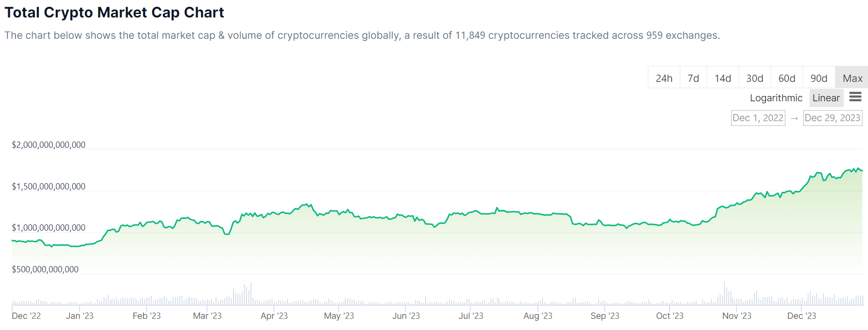Screen dimensions: 868x330
Task: Open the end date field showing Dec 29, 2023
Action: 832,117
